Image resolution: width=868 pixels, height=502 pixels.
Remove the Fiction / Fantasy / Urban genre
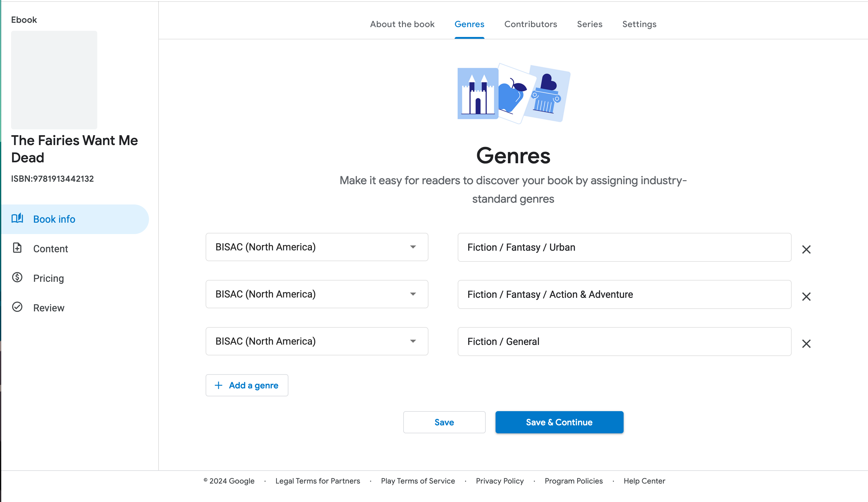tap(806, 249)
